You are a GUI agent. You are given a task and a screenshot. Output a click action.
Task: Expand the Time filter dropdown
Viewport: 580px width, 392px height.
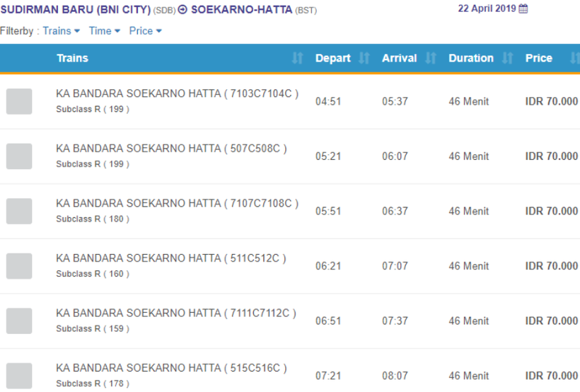click(104, 31)
